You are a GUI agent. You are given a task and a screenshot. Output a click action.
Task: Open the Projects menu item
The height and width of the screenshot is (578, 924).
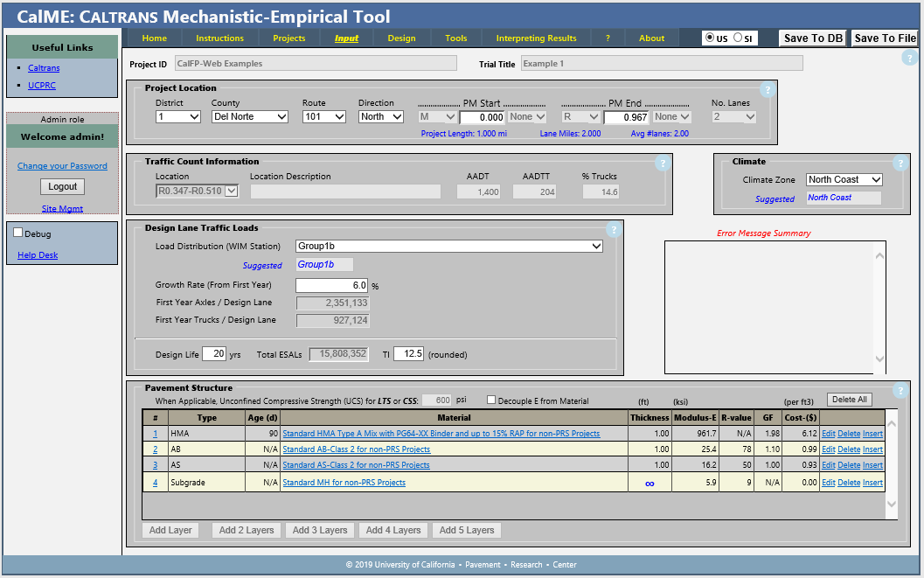(x=288, y=38)
